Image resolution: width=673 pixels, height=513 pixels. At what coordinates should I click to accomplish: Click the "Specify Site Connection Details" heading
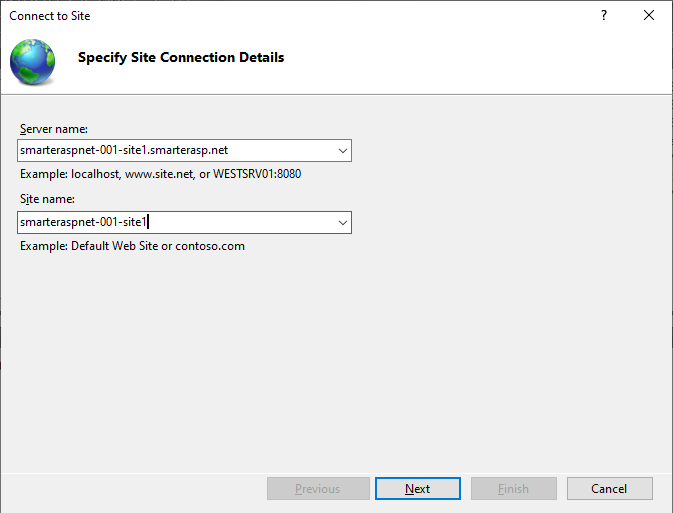pos(181,58)
